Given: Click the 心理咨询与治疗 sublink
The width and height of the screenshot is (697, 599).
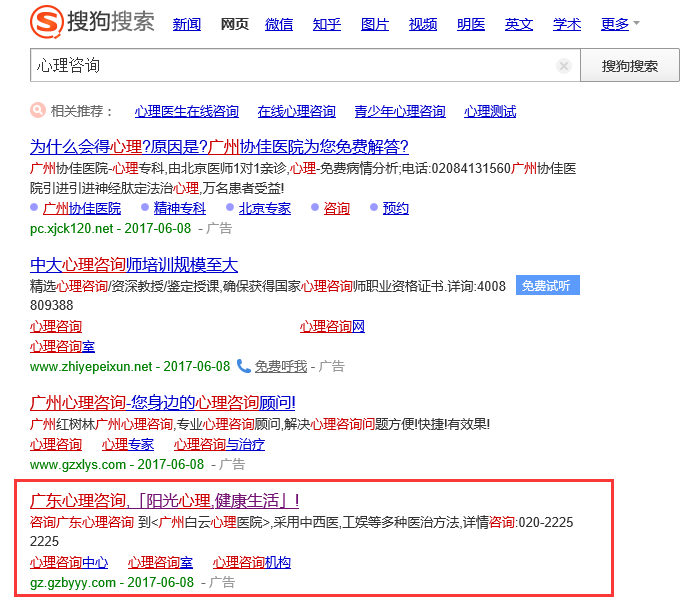Looking at the screenshot, I should (219, 444).
